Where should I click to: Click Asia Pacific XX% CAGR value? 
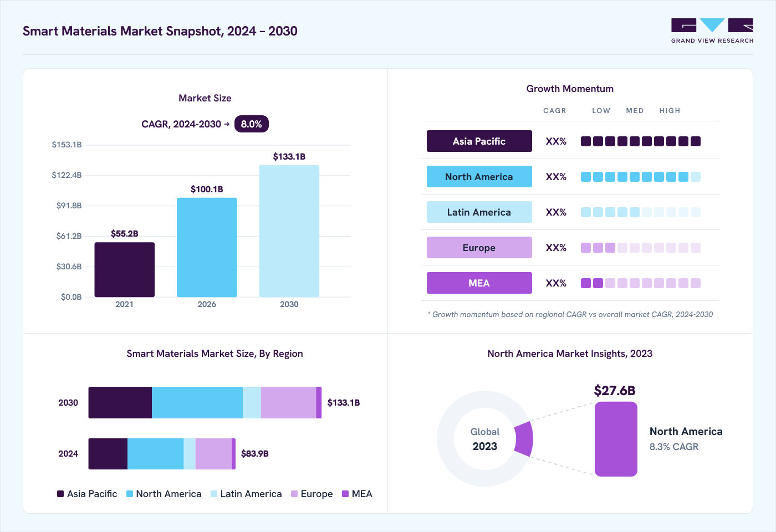556,141
